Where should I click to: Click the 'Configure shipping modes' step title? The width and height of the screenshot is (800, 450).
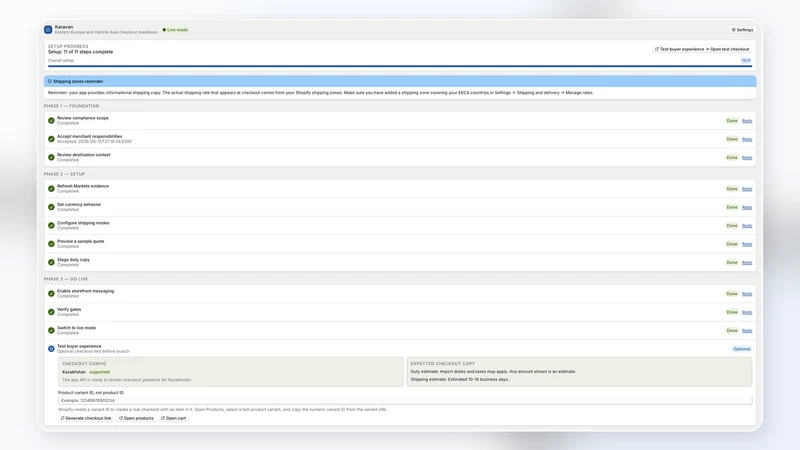pyautogui.click(x=83, y=223)
